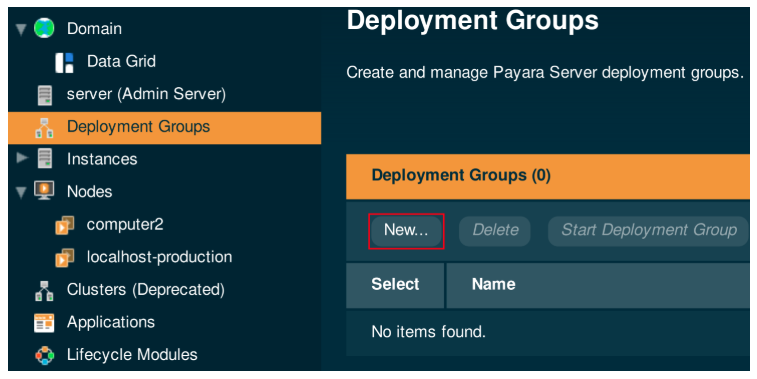Open the Domain page
This screenshot has width=757, height=379.
point(94,28)
